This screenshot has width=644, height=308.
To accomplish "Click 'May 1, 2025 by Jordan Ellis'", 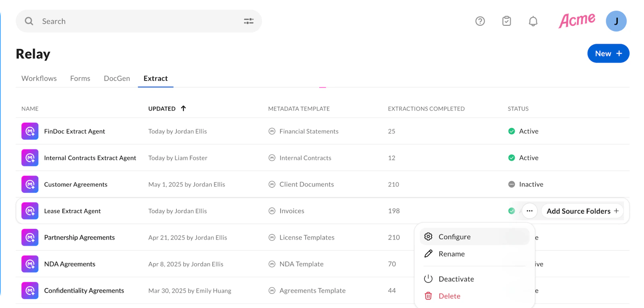I will [x=187, y=185].
